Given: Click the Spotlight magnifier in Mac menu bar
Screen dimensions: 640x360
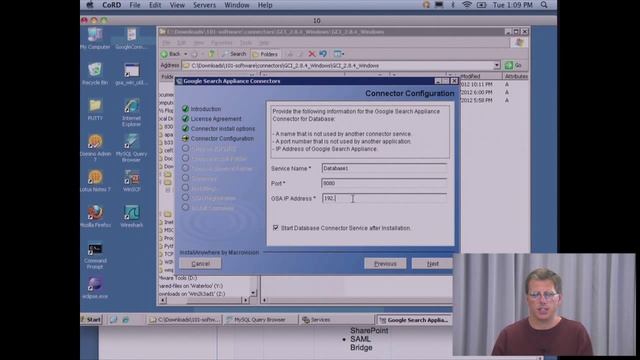Looking at the screenshot, I should coord(544,5).
